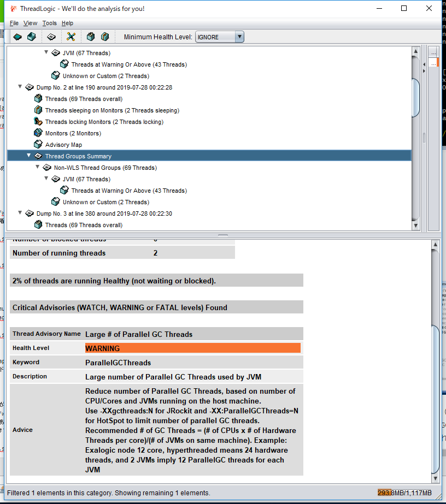
Task: Click the Thread Groups Summary node icon
Action: coord(38,156)
